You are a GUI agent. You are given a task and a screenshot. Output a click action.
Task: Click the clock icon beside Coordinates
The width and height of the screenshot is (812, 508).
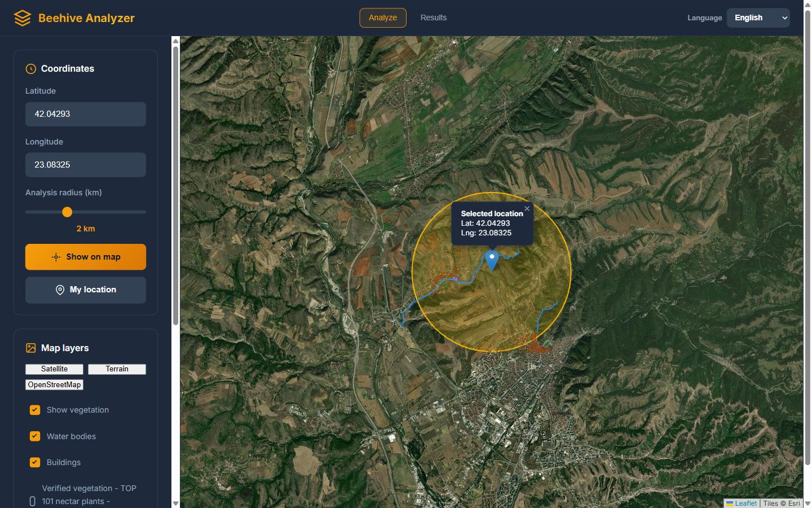[31, 69]
